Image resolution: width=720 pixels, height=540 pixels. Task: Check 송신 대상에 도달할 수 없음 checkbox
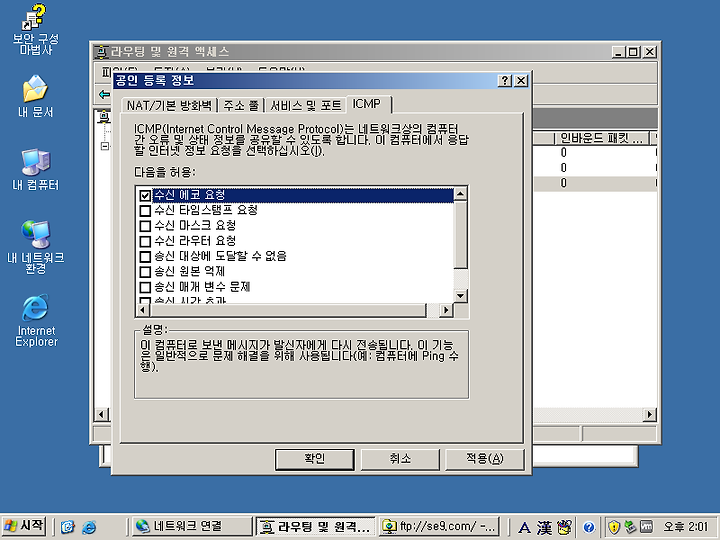145,256
